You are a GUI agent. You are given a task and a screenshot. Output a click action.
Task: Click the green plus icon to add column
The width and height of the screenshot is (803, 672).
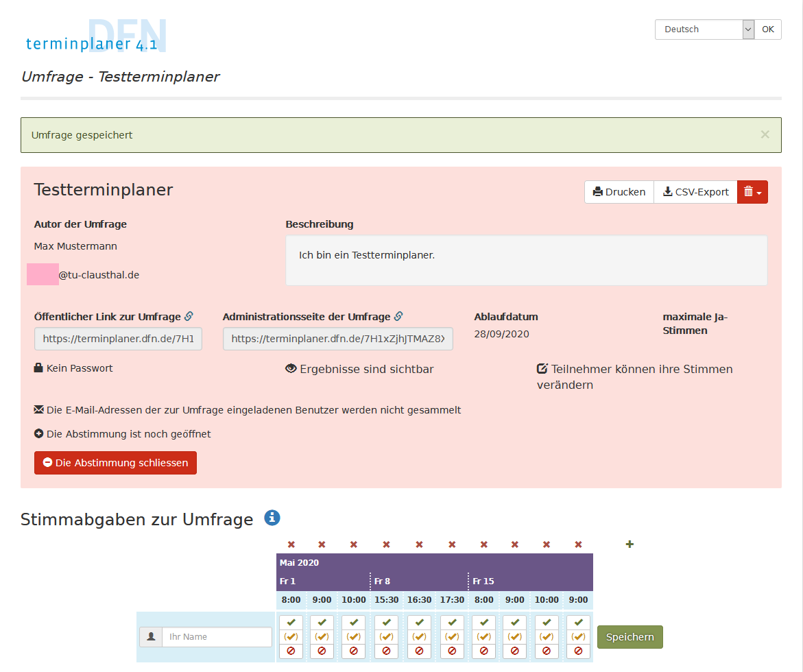tap(630, 544)
